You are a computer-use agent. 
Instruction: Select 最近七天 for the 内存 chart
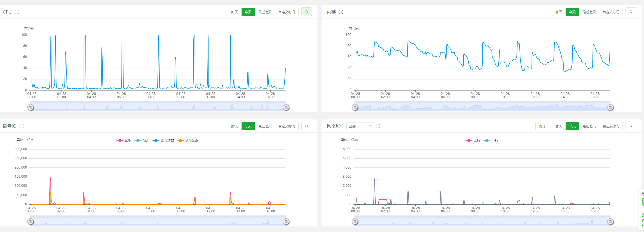(589, 12)
